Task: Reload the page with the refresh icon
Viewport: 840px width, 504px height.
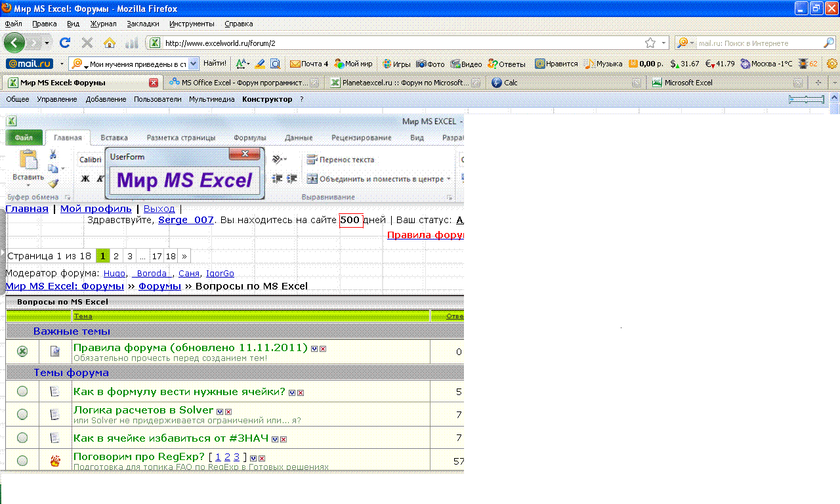Action: tap(64, 43)
